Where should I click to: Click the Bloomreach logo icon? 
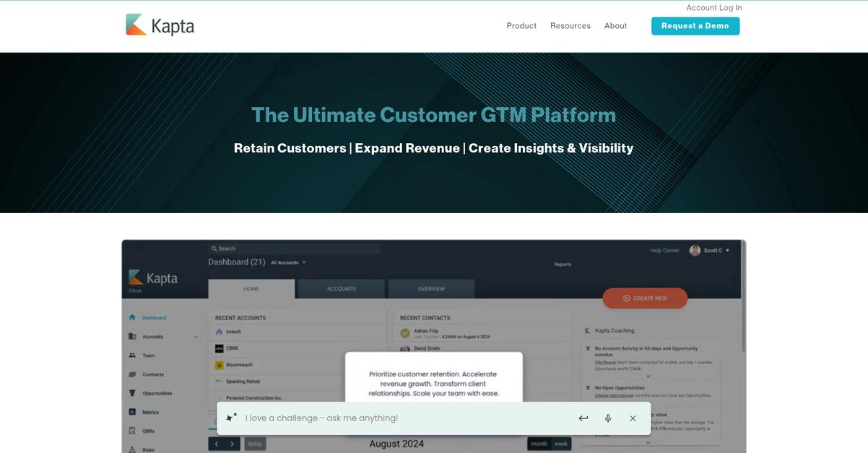(219, 365)
